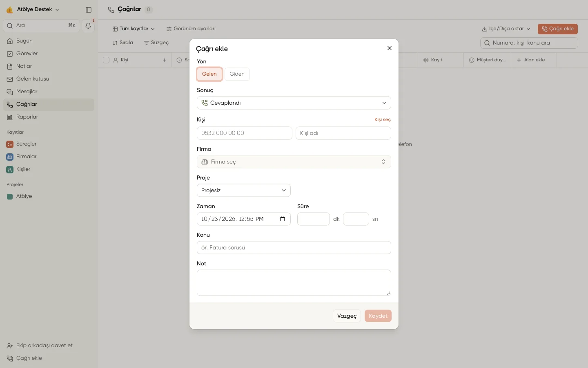Open the Firma seç selector

coord(294,162)
